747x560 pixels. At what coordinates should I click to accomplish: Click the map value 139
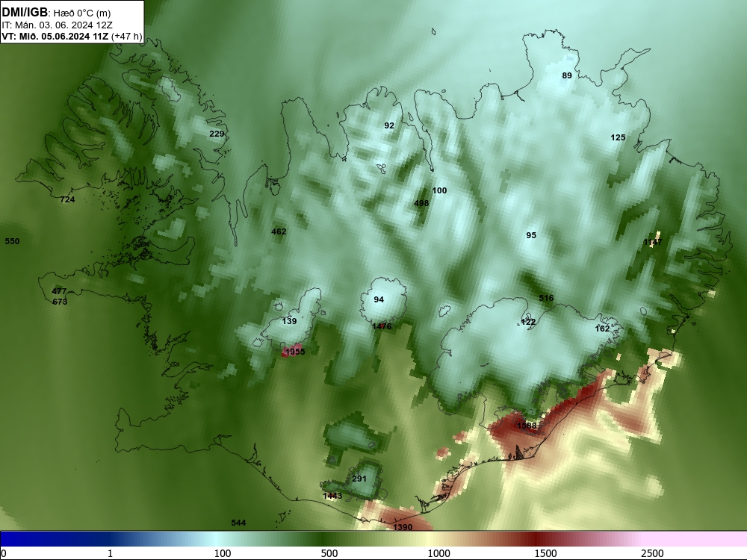click(x=289, y=321)
